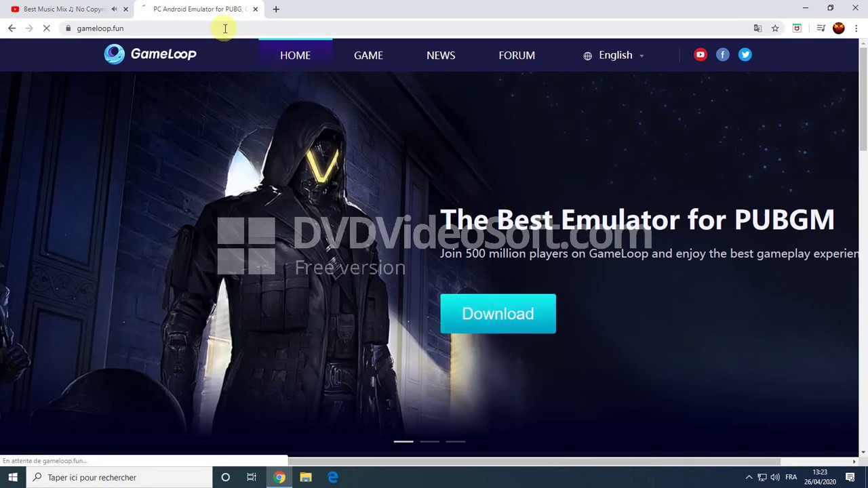Viewport: 868px width, 488px height.
Task: Launch Microsoft Edge from taskbar
Action: (333, 477)
